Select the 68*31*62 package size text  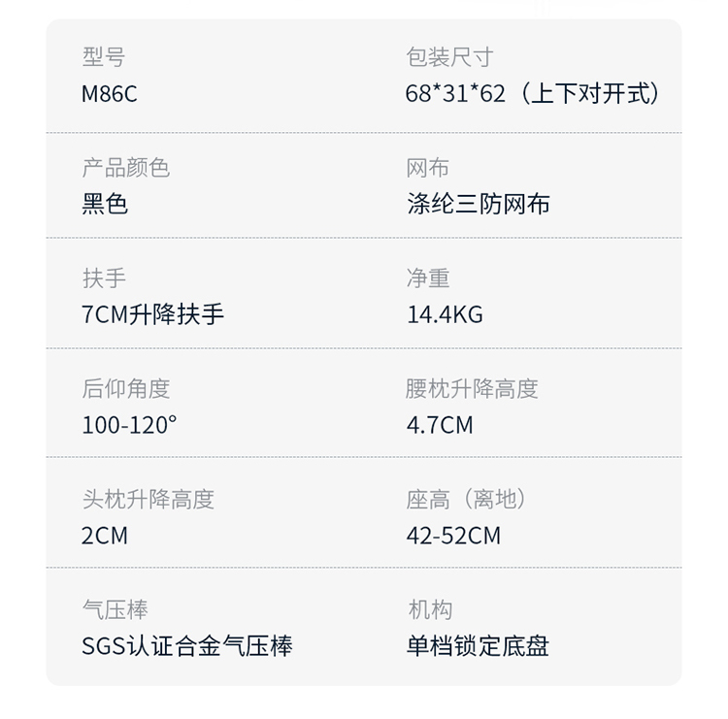point(456,94)
